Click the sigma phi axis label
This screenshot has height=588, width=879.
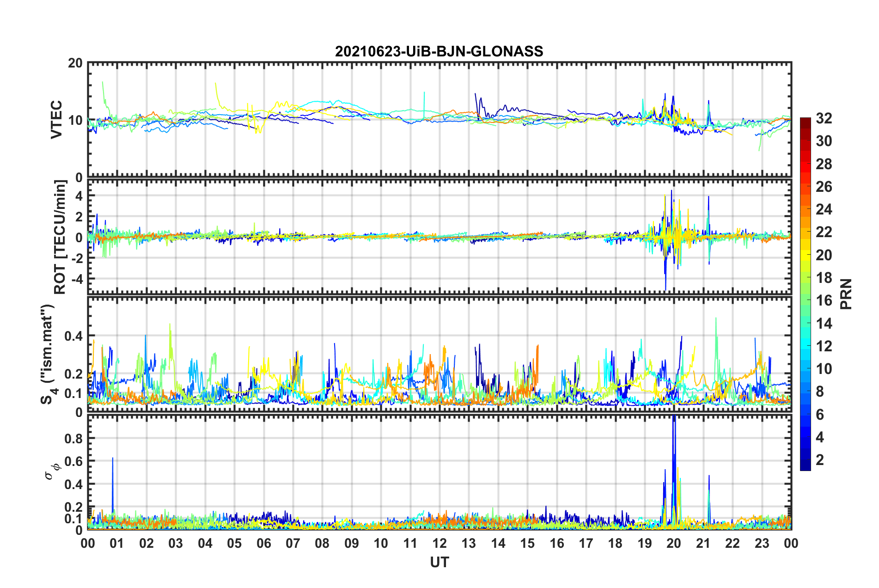click(52, 472)
